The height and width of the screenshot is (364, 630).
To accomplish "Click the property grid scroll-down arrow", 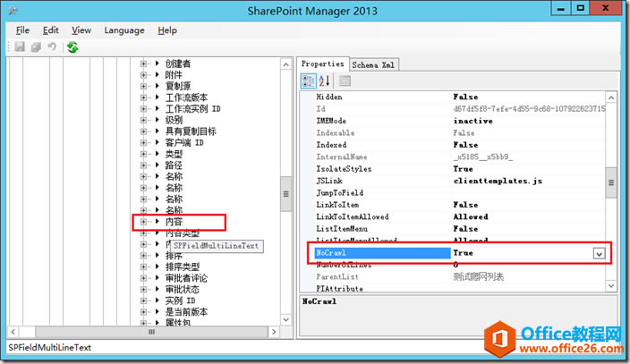I will point(610,285).
